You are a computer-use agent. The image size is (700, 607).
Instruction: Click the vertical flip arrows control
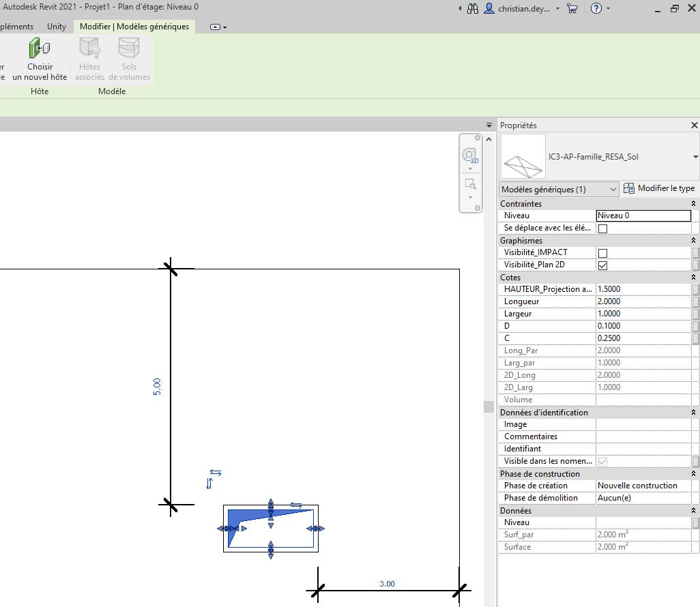[209, 484]
